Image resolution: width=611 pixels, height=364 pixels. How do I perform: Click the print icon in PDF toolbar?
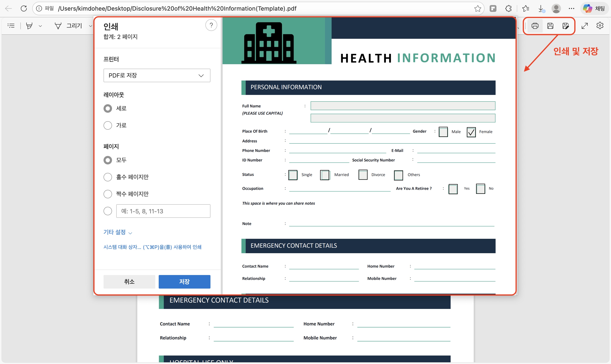535,26
